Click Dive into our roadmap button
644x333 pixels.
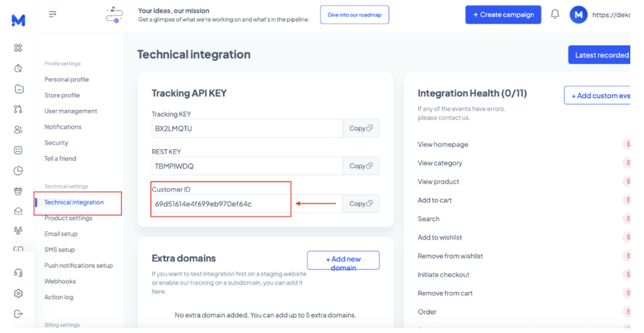355,14
